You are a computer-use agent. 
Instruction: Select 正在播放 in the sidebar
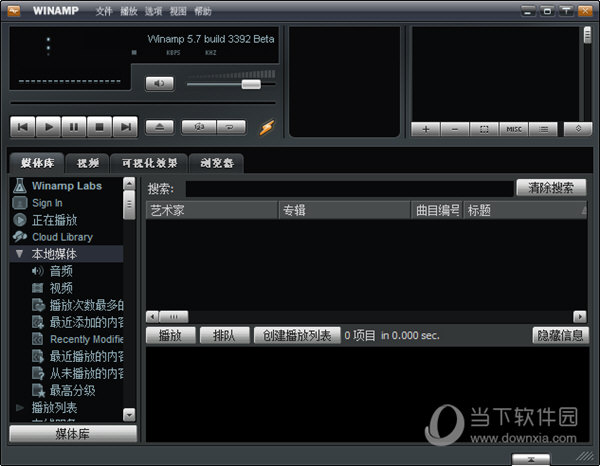54,220
